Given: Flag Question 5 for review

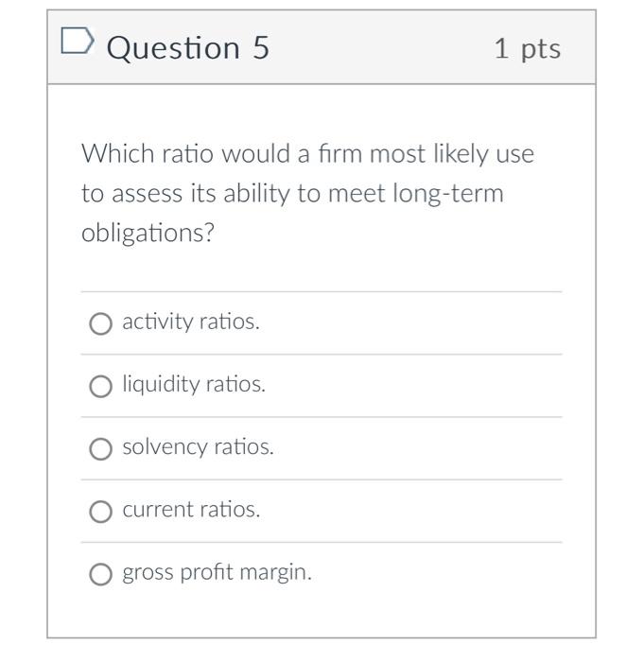Looking at the screenshot, I should pyautogui.click(x=78, y=43).
